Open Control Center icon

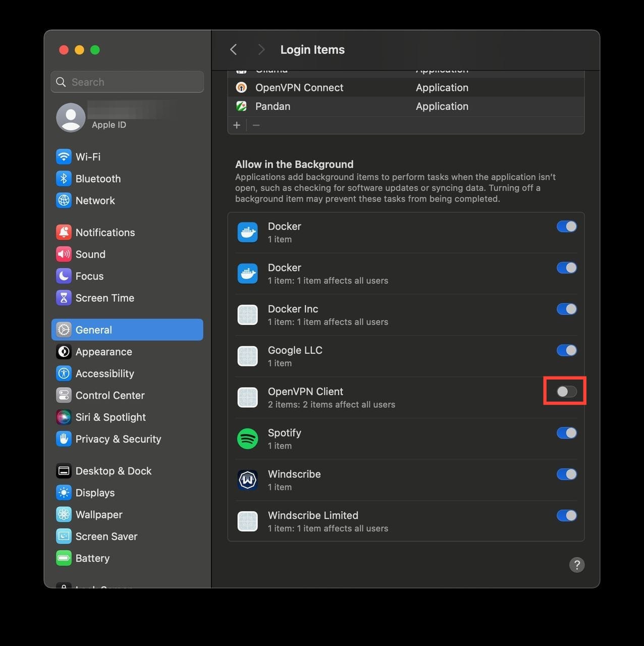click(64, 395)
